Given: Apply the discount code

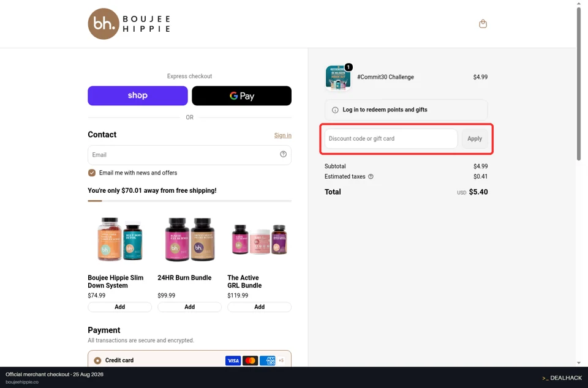Looking at the screenshot, I should pos(474,138).
